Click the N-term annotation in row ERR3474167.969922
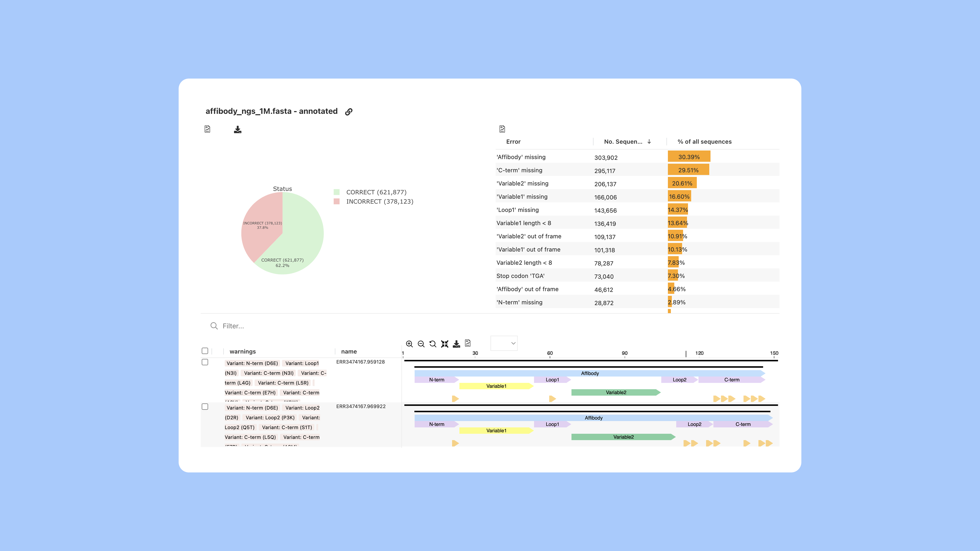Image resolution: width=980 pixels, height=551 pixels. [x=437, y=424]
